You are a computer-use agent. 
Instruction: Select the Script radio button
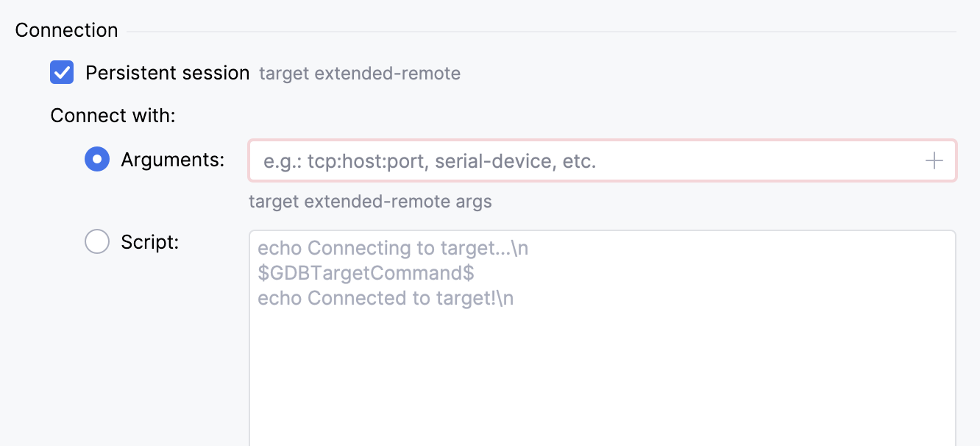(97, 241)
